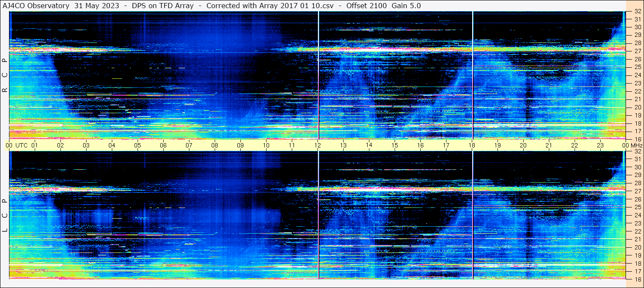Image resolution: width=644 pixels, height=288 pixels.
Task: Click the 18 UTC vertical line in LCP spectrogram
Action: 473,215
